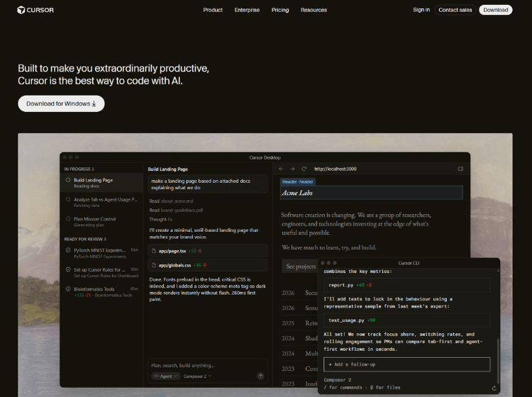Image resolution: width=532 pixels, height=397 pixels.
Task: Open the app/page.tsx file chip
Action: pyautogui.click(x=208, y=251)
